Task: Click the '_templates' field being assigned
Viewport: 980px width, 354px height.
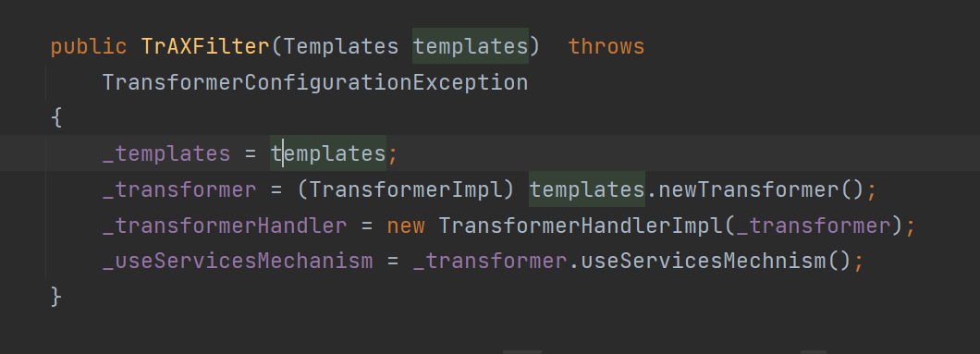Action: click(166, 153)
